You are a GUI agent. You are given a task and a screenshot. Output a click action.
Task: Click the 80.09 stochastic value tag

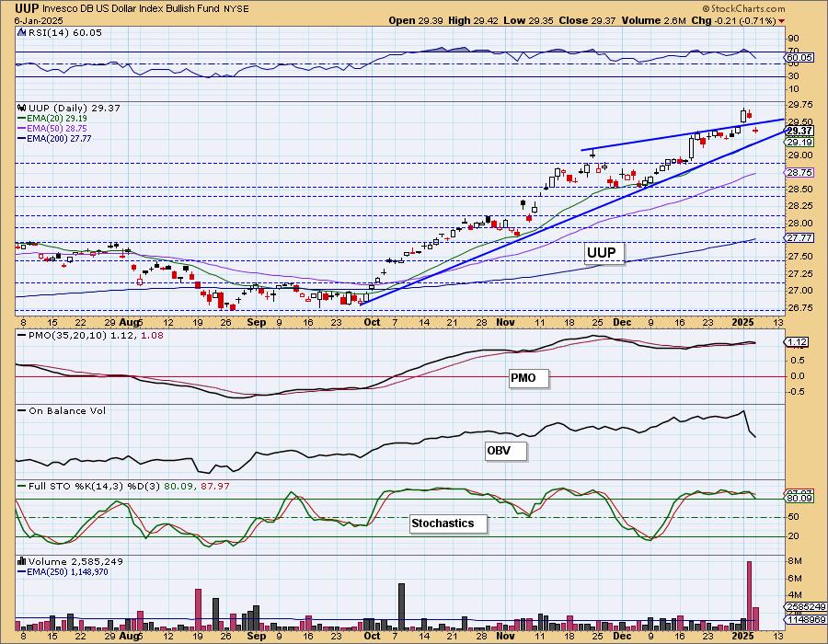[x=800, y=498]
